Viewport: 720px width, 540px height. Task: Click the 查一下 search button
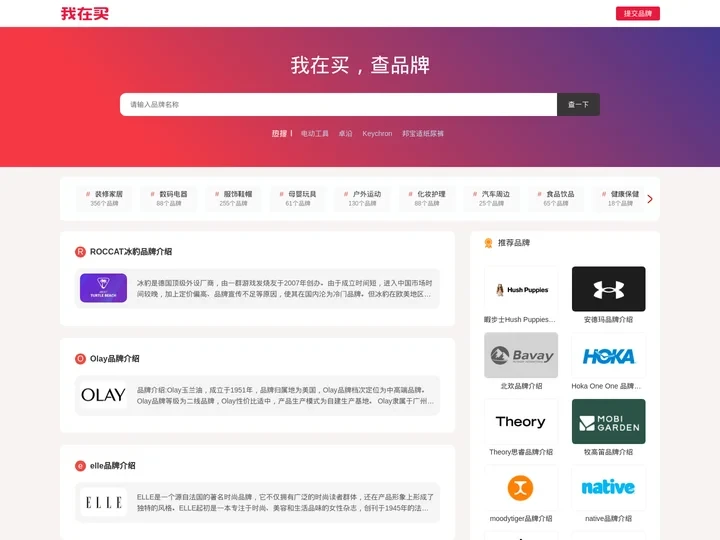(578, 105)
